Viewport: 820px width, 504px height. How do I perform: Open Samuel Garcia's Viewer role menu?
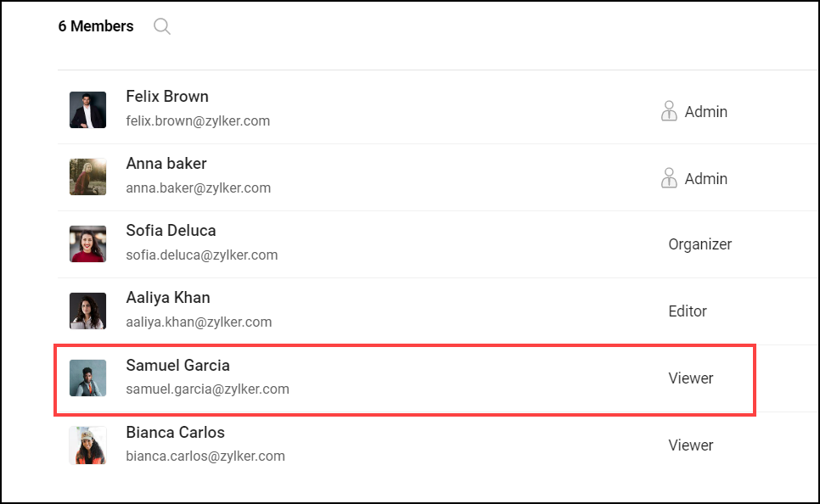(691, 378)
